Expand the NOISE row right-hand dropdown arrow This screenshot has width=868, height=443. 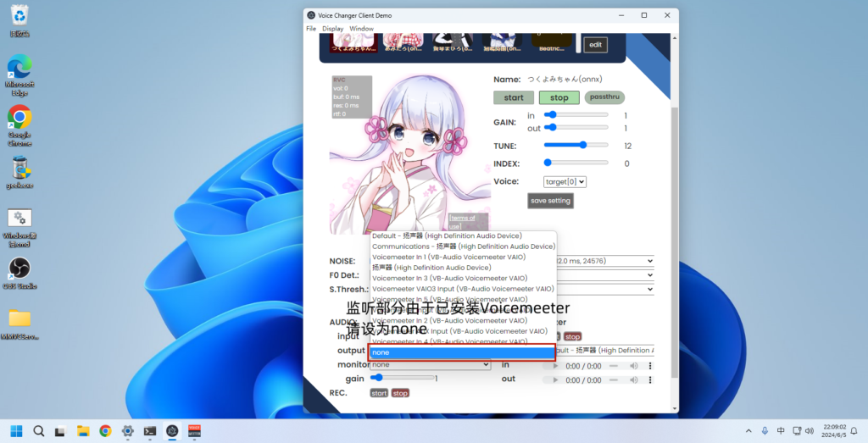tap(650, 261)
